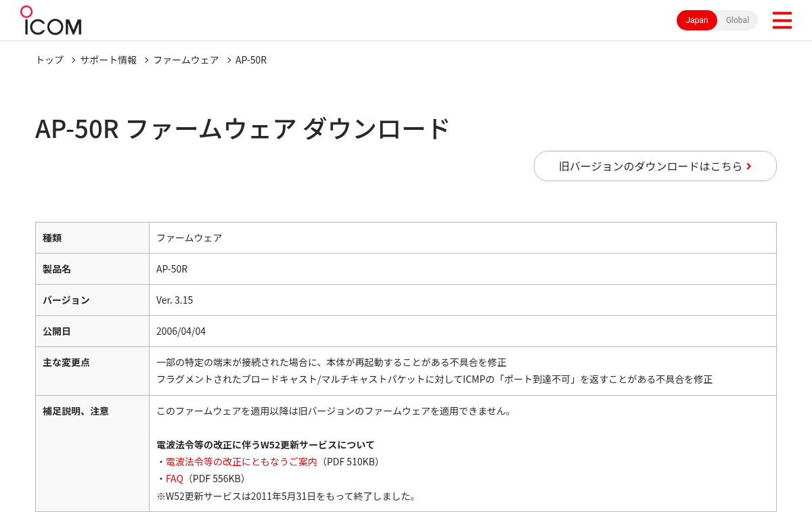Select the ※W52更新サービスは2011年5月31日 note
812x512 pixels.
coord(288,496)
